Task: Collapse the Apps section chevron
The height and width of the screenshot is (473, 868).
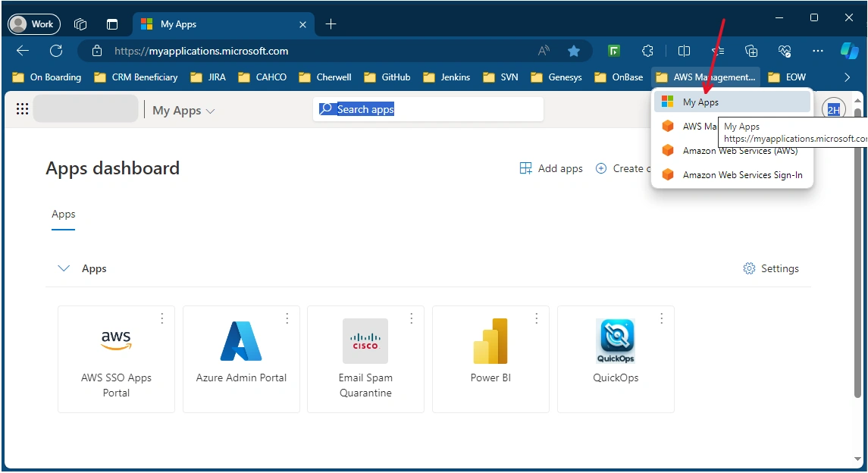Action: [x=64, y=268]
